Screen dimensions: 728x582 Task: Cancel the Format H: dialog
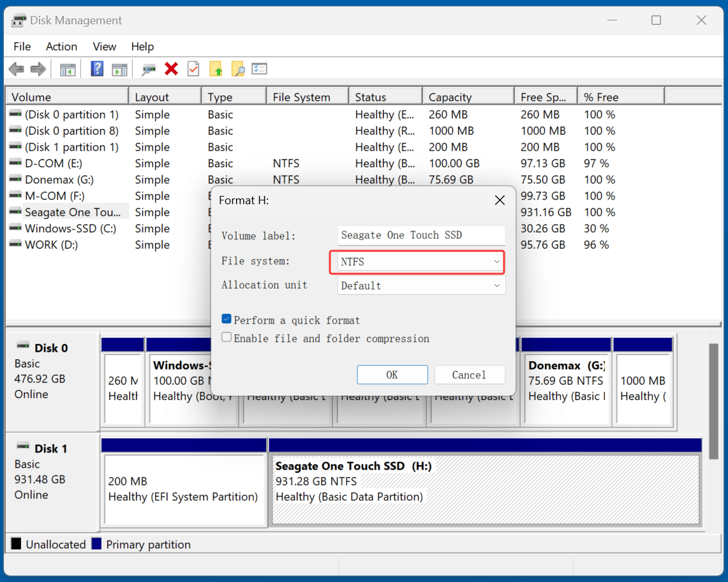point(470,375)
